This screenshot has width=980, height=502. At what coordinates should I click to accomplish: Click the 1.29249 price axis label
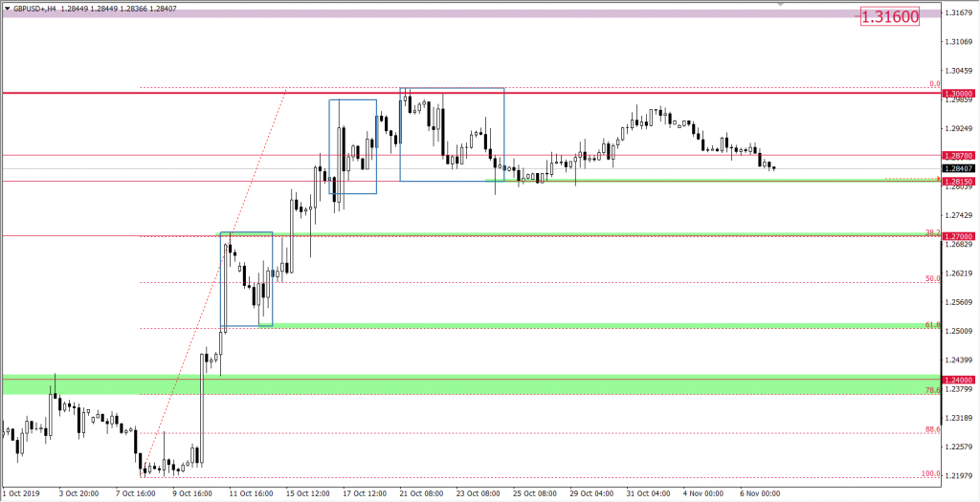point(958,129)
